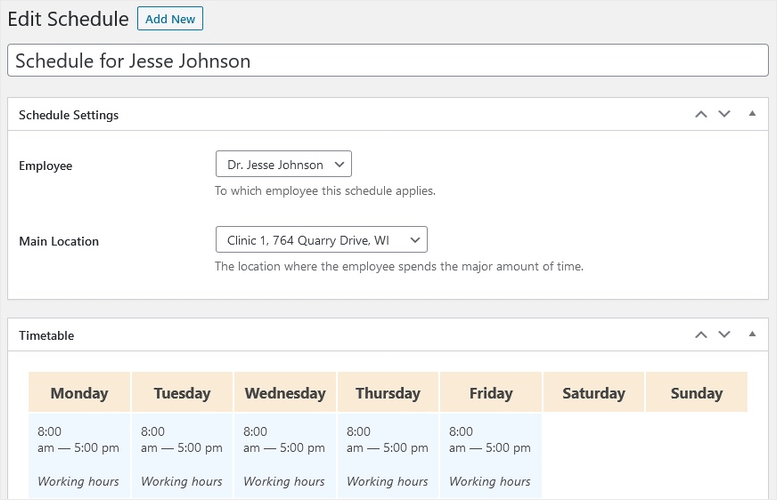Click the Edit Schedule page heading

68,19
